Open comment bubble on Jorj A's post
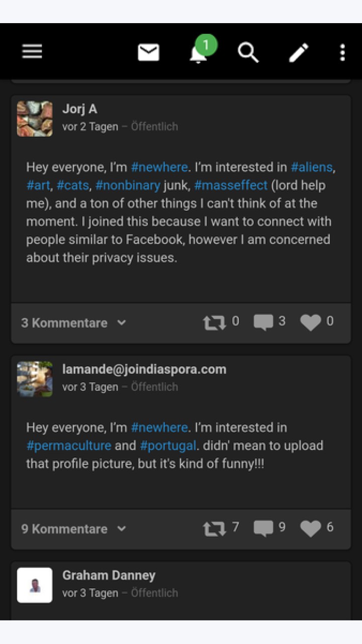The width and height of the screenshot is (362, 644). [263, 323]
